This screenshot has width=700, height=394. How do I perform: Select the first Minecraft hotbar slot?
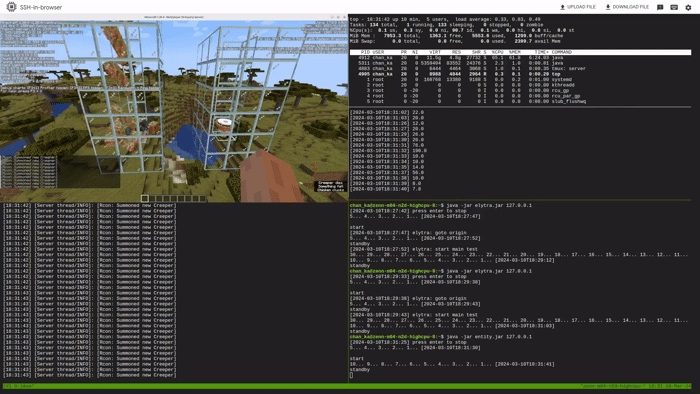click(145, 198)
